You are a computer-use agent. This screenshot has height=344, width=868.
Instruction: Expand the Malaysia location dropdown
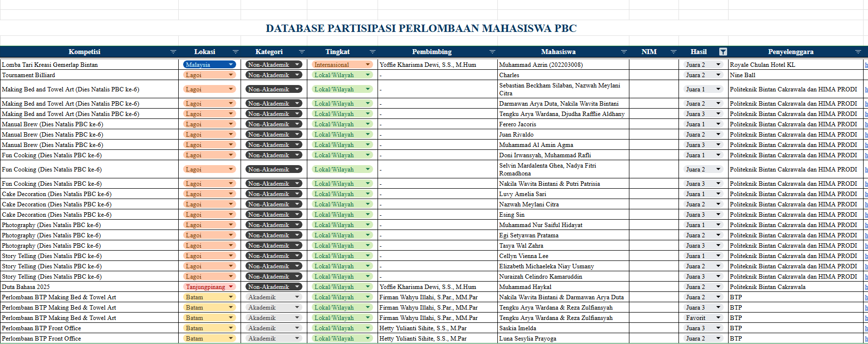(231, 65)
